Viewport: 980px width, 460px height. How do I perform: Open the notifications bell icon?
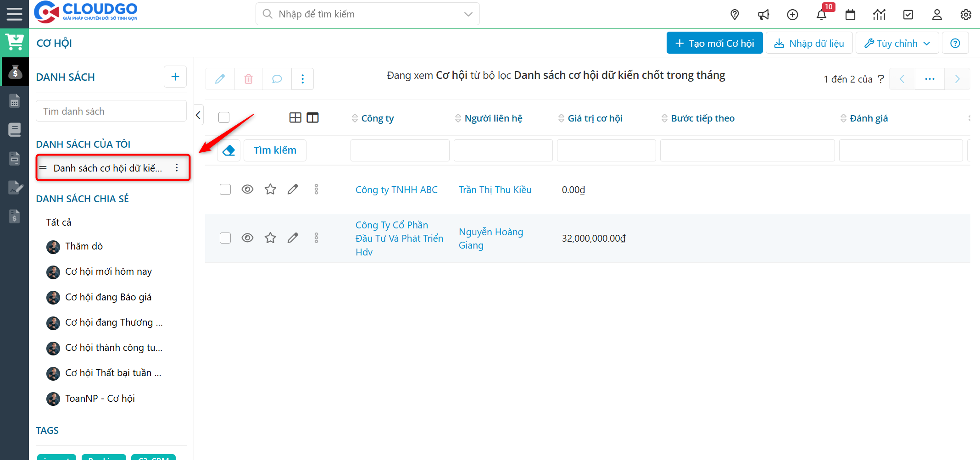pos(821,15)
